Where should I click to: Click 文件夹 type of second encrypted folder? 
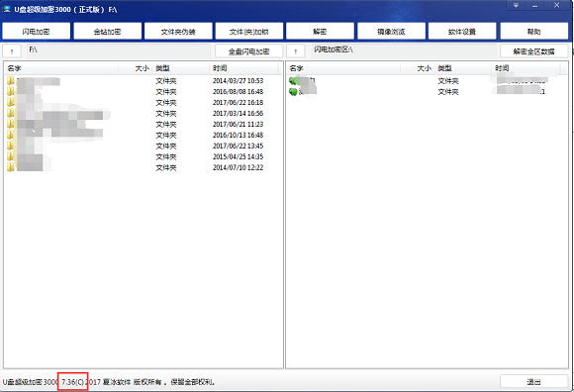(x=448, y=91)
